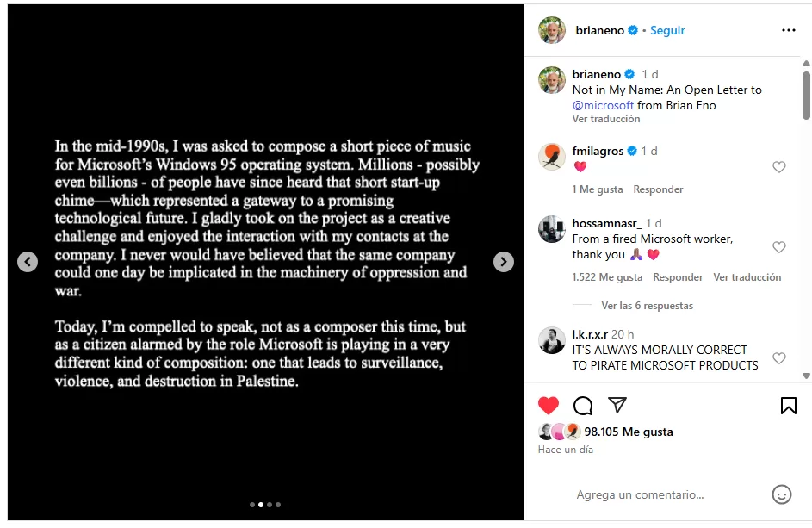Unlike the post with red heart
Viewport: 812px width, 528px height.
[x=548, y=406]
